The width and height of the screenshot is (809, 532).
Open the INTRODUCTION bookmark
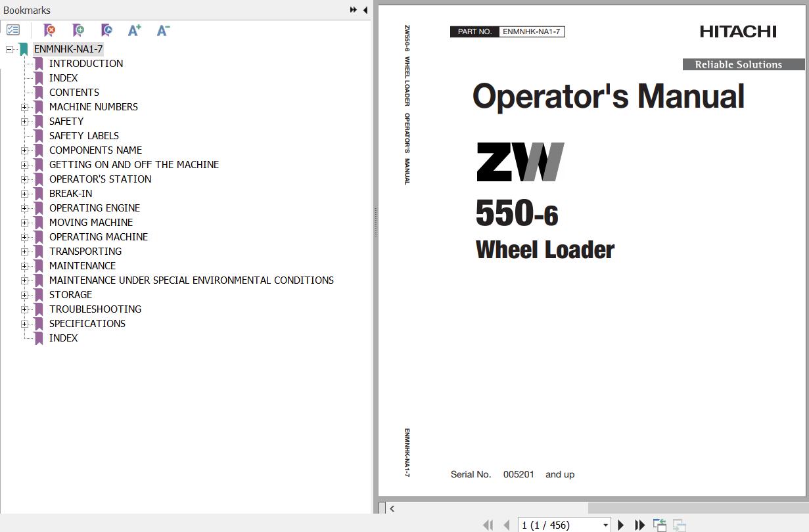pos(86,64)
